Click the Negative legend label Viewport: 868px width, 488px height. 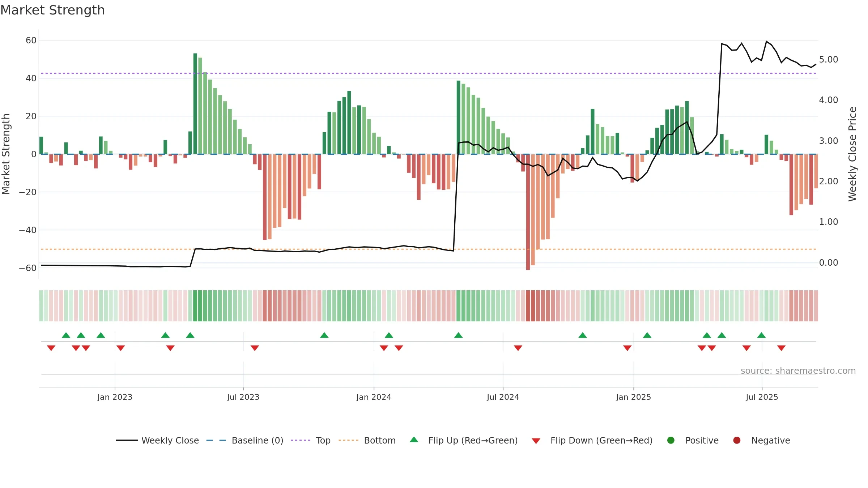pos(771,440)
